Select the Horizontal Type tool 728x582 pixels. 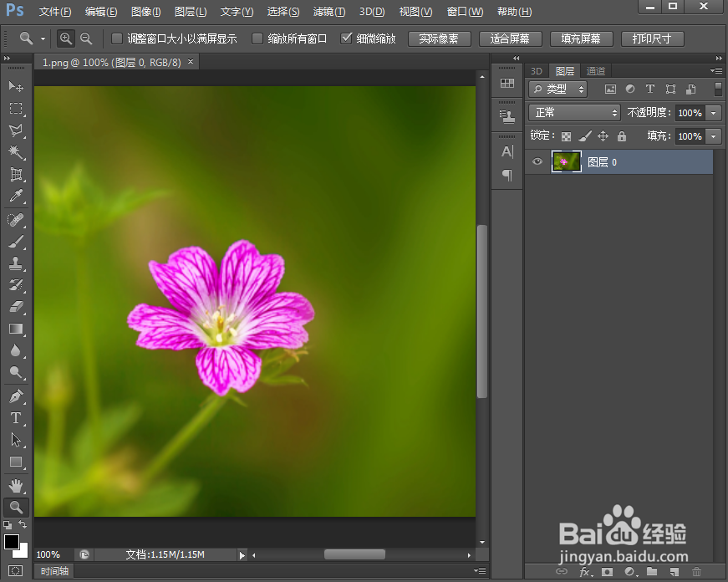(x=16, y=418)
